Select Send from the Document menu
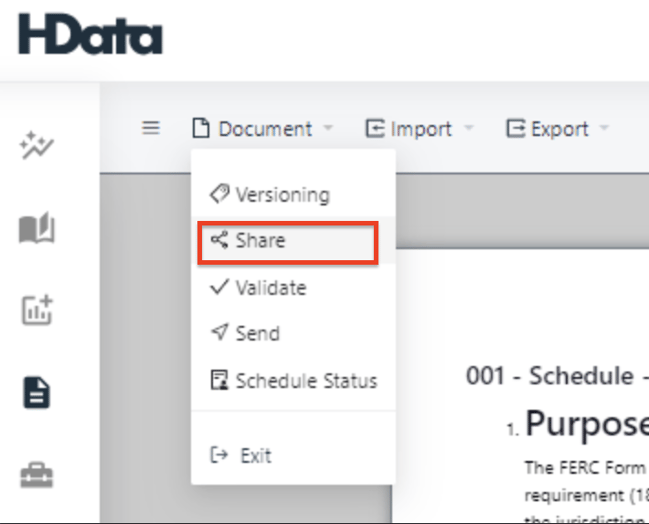The width and height of the screenshot is (649, 524). 257,334
